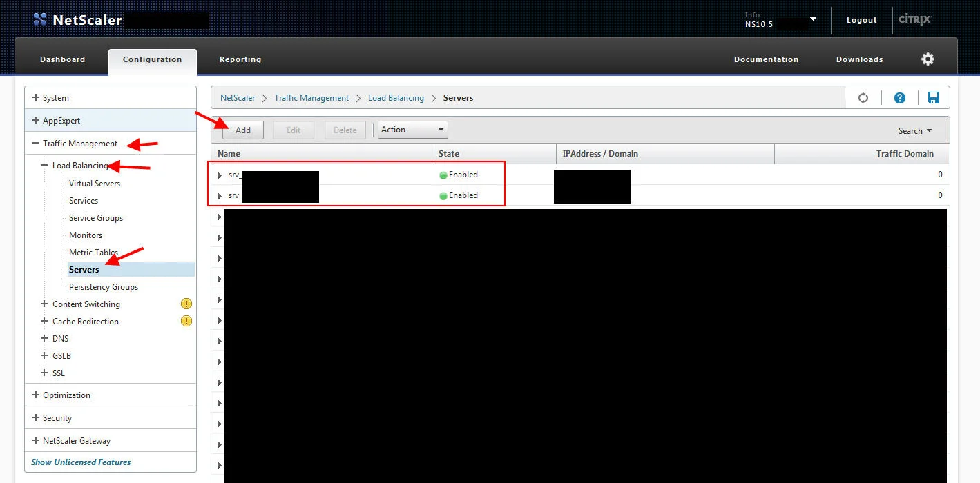The height and width of the screenshot is (483, 980).
Task: Switch to the Dashboard tab
Action: coord(63,59)
